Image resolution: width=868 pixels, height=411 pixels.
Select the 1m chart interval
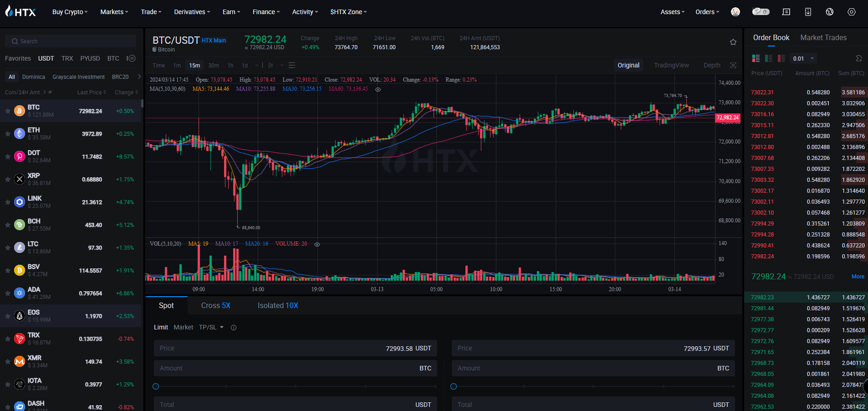pos(177,65)
